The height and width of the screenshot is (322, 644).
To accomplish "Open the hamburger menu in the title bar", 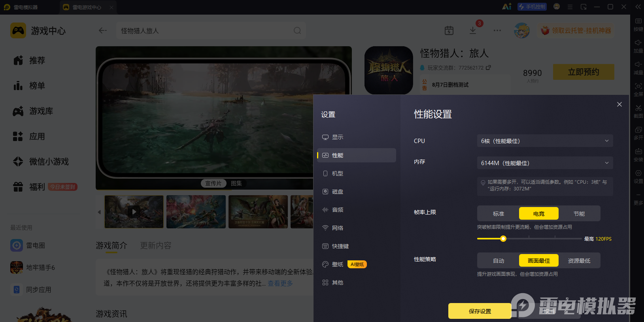I will tap(570, 7).
